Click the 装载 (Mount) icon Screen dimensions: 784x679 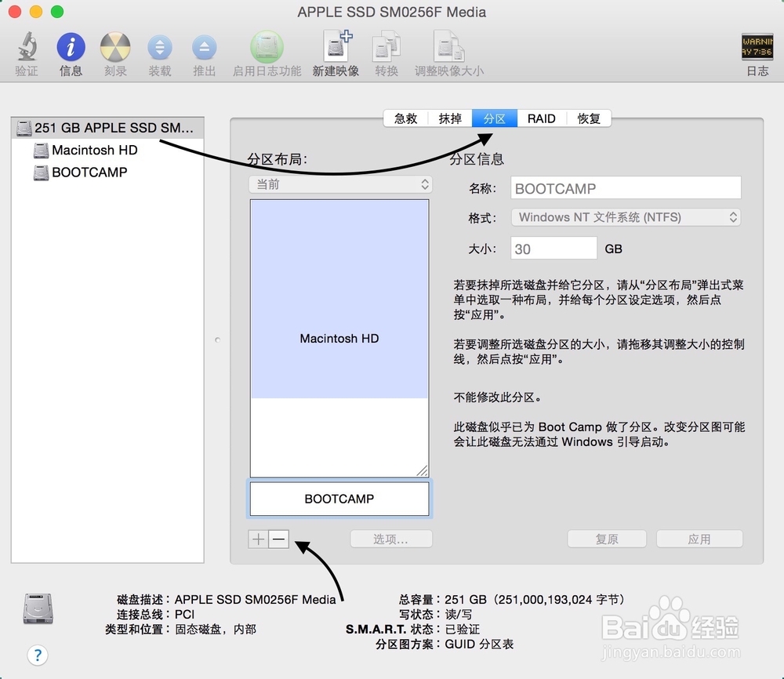click(x=159, y=47)
